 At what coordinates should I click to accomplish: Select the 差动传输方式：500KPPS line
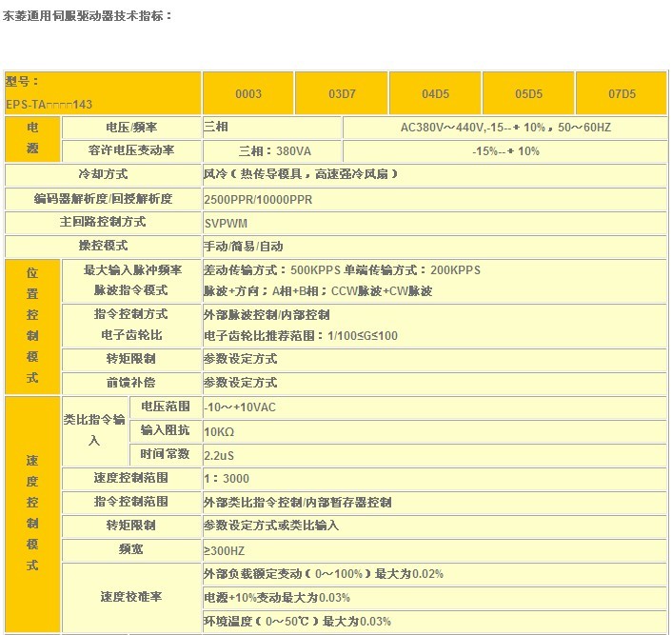coord(342,270)
